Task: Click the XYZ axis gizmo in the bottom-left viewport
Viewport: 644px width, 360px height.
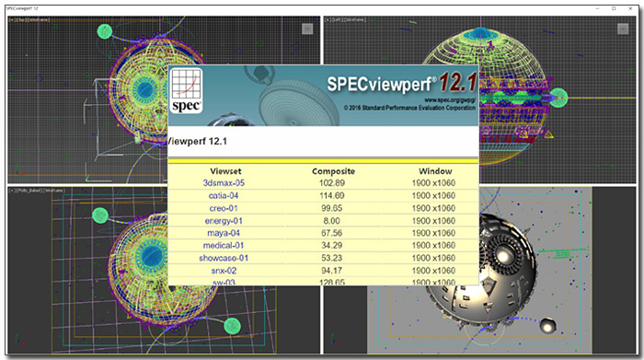Action: [x=19, y=341]
